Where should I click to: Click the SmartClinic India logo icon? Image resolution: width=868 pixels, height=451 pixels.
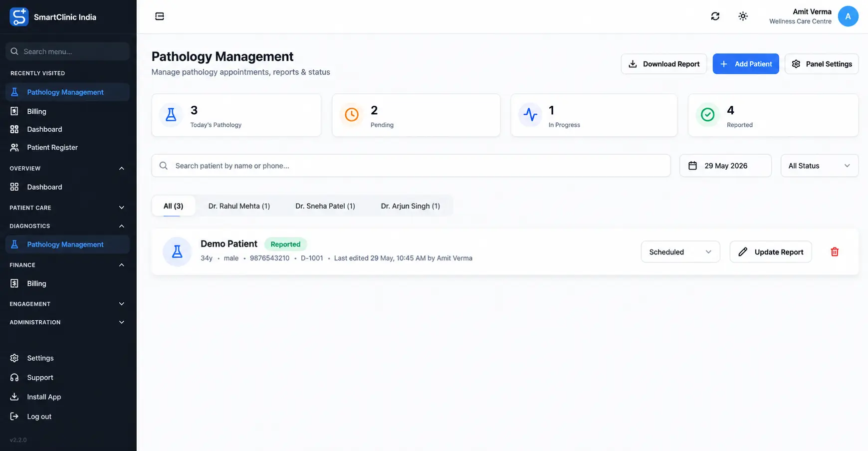[x=19, y=17]
